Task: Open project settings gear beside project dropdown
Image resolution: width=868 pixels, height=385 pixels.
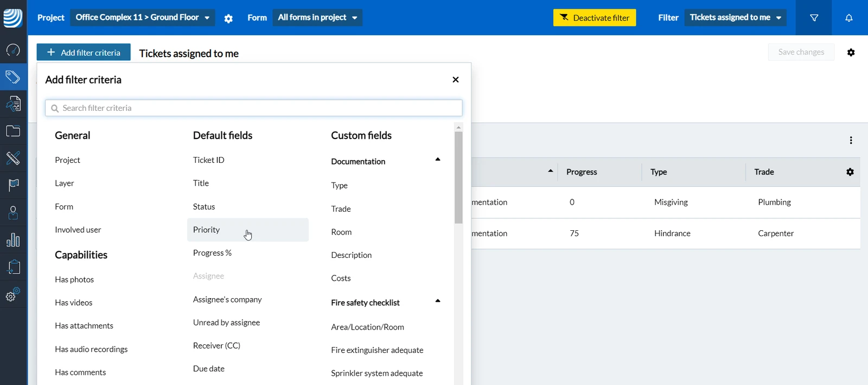Action: (x=228, y=18)
